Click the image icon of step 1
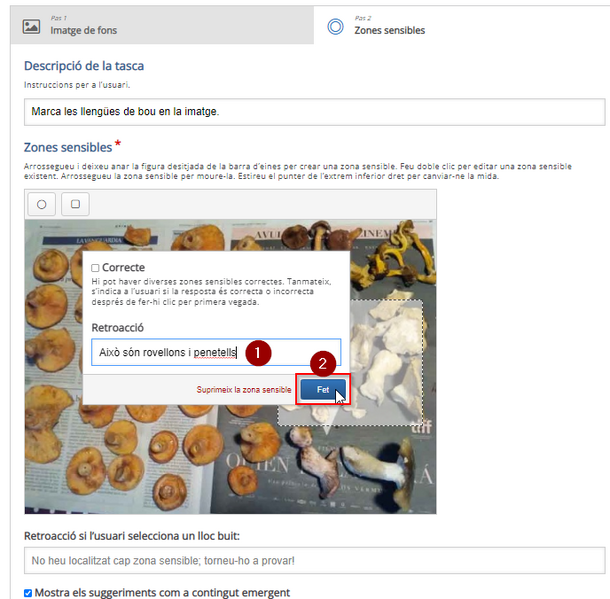 click(31, 26)
